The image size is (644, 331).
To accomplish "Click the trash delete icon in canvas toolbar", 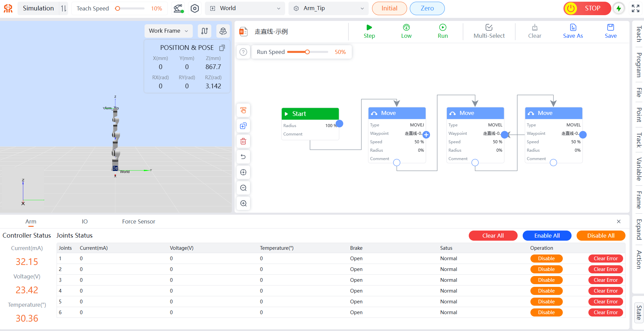I will [243, 142].
